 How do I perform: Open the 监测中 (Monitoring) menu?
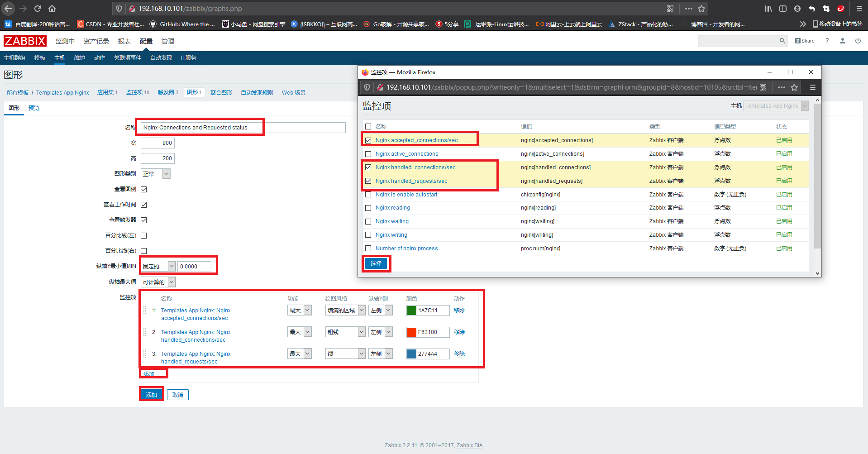click(65, 41)
